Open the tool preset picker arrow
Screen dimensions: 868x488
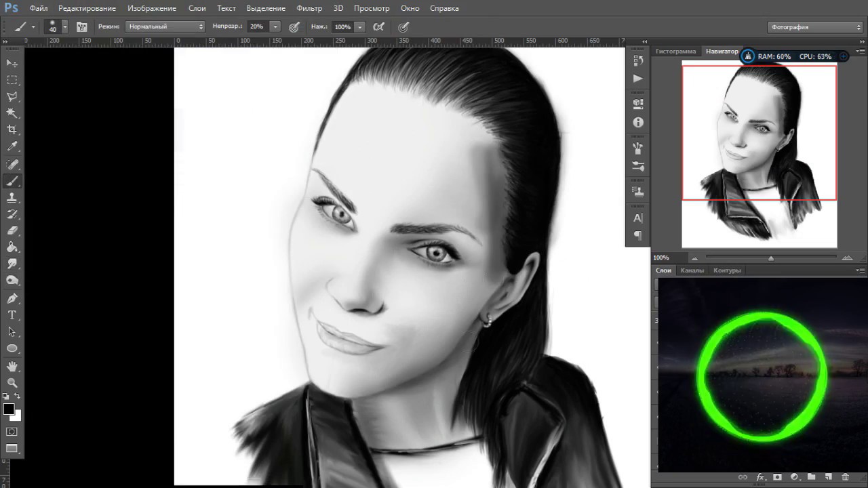(x=33, y=27)
